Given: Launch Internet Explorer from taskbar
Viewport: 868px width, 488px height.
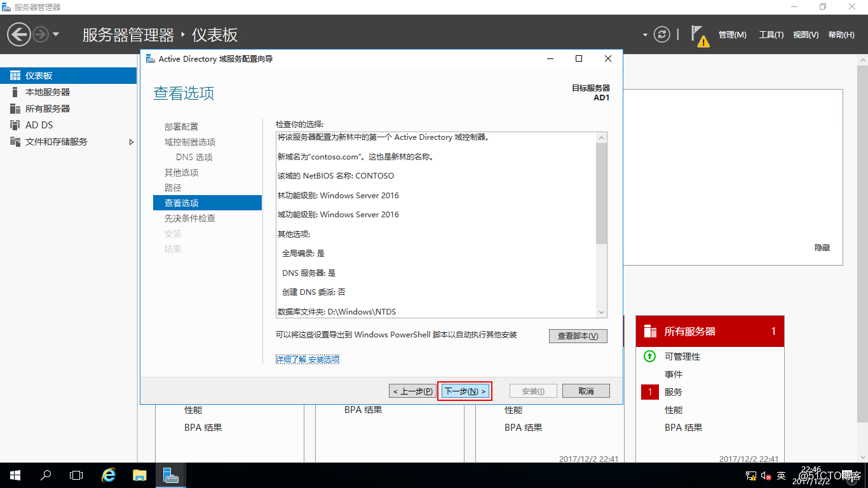Looking at the screenshot, I should (109, 475).
